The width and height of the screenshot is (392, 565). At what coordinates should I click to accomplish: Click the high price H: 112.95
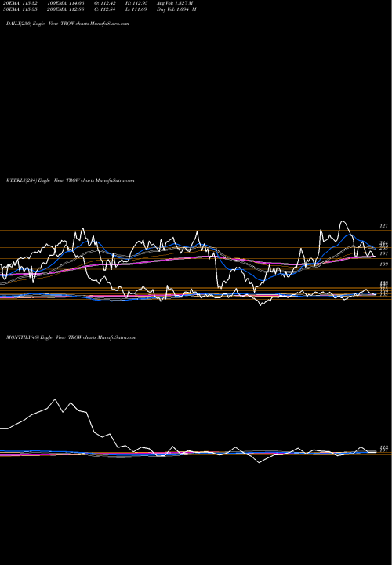tap(136, 3)
